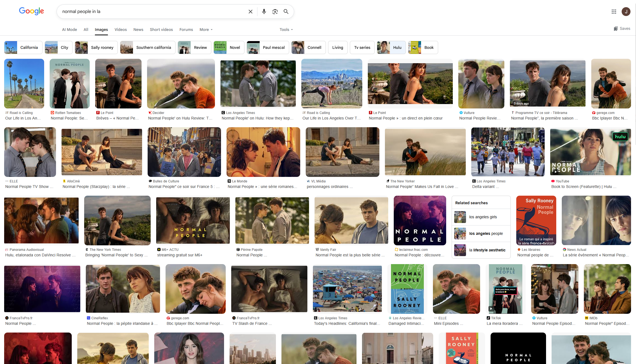The image size is (636, 364).
Task: Expand the More menu
Action: pyautogui.click(x=206, y=30)
